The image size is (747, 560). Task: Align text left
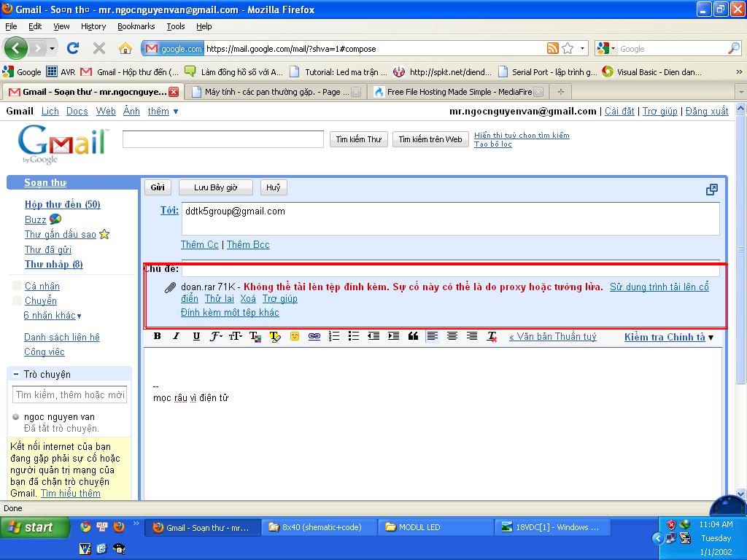[432, 336]
